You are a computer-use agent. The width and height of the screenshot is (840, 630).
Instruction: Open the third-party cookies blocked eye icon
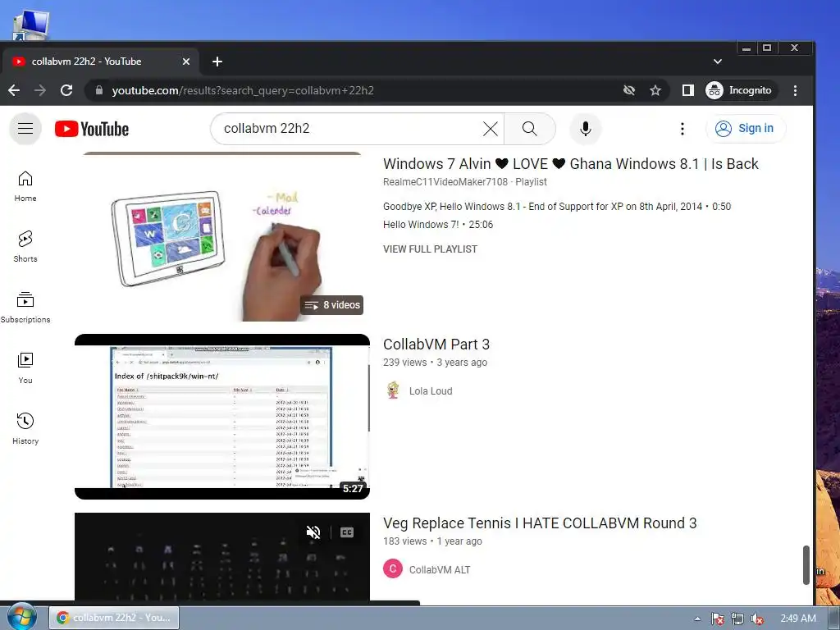point(629,90)
